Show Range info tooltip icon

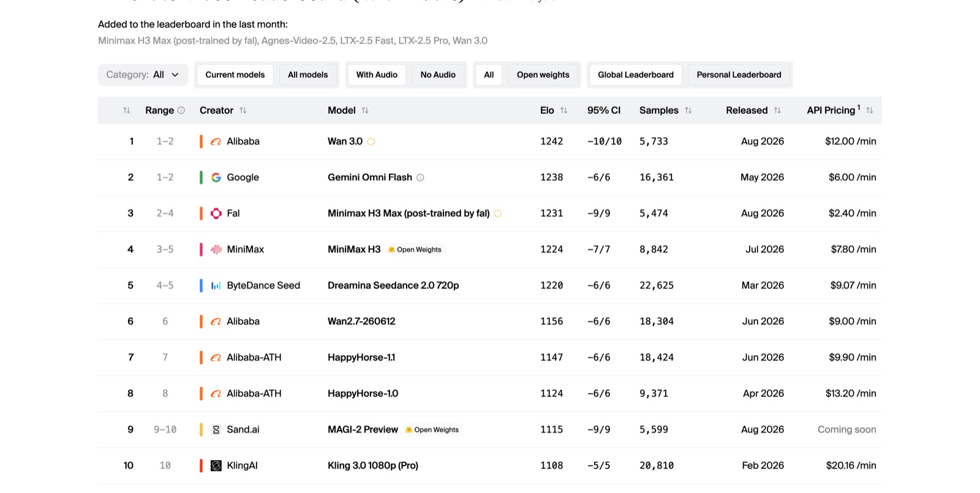pos(181,110)
